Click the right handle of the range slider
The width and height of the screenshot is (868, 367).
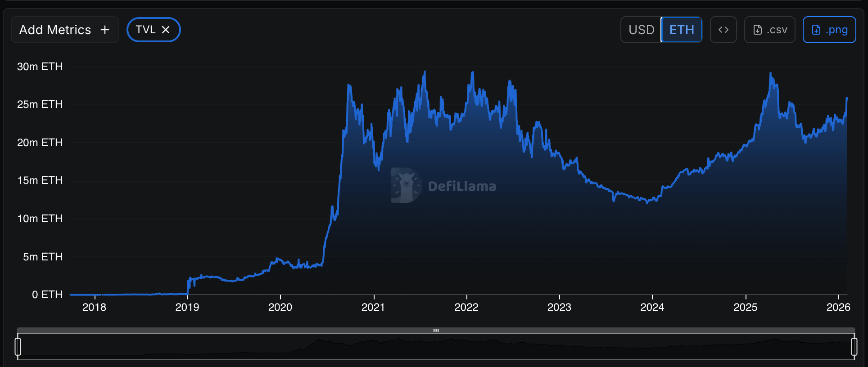point(854,347)
